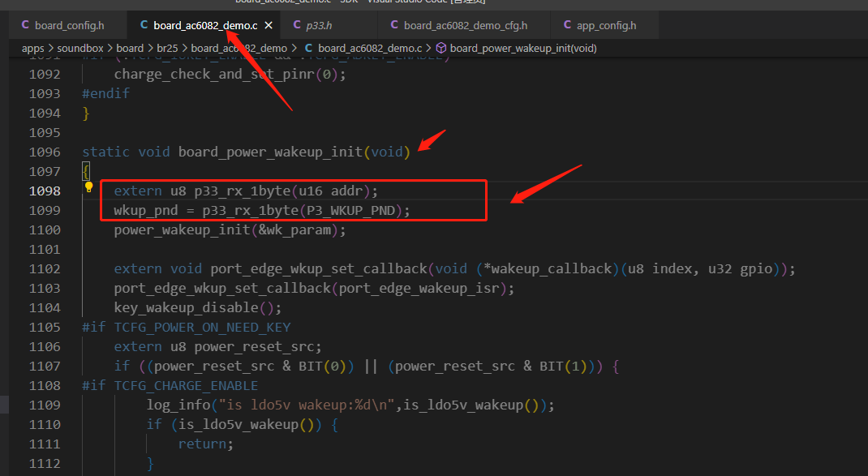
Task: Click line number 1112 in the gutter
Action: (x=45, y=463)
